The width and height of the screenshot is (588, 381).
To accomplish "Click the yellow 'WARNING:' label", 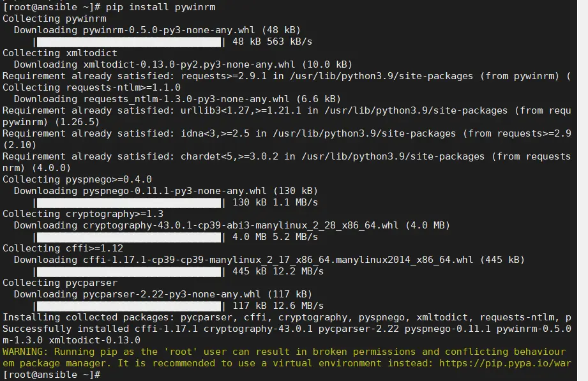I will click(x=26, y=352).
